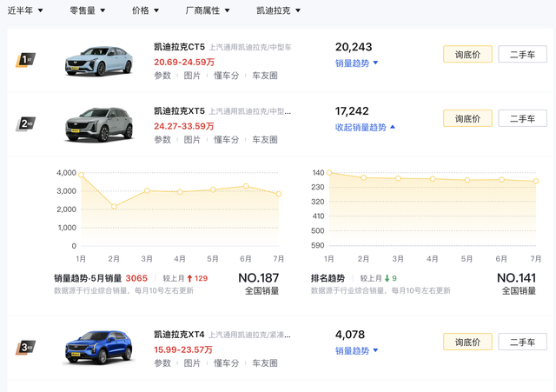
Task: Open 车友圈 link under 凯迪拉克XT5
Action: coord(265,140)
